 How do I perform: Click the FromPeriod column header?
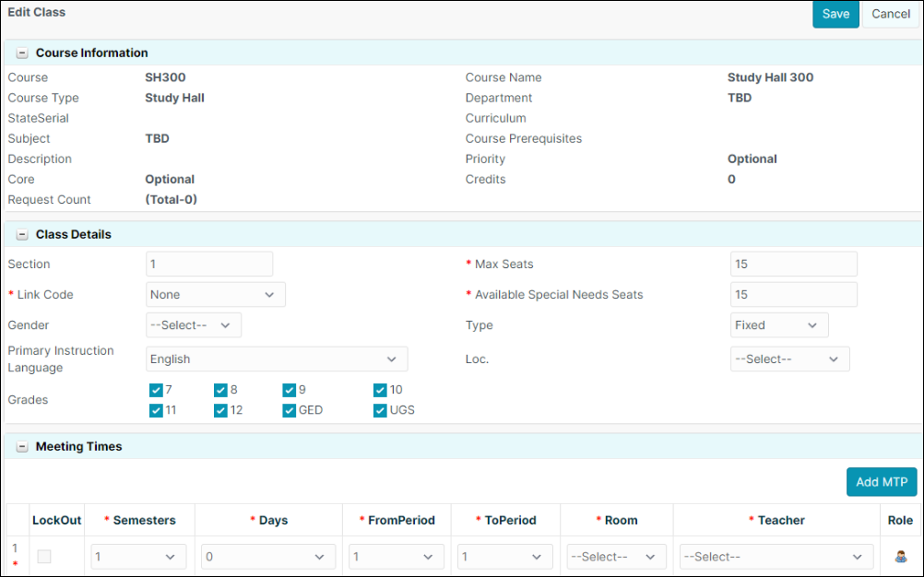(397, 521)
